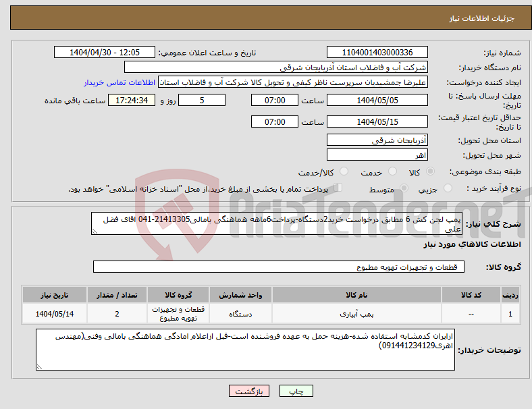Click the بازگشت back button
This screenshot has width=532, height=409.
click(249, 391)
